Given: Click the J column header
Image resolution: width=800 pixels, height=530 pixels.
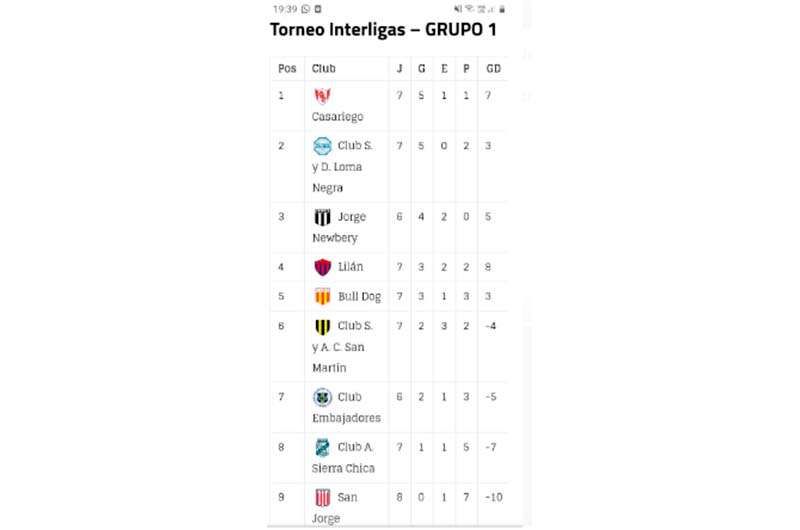Looking at the screenshot, I should (x=399, y=69).
